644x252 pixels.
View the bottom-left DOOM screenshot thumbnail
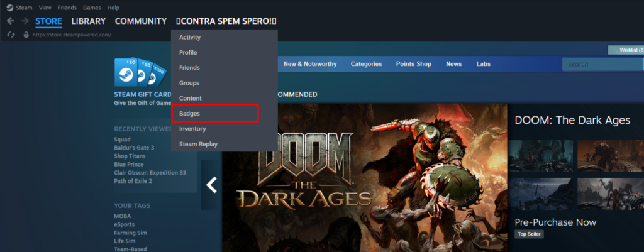pos(540,194)
